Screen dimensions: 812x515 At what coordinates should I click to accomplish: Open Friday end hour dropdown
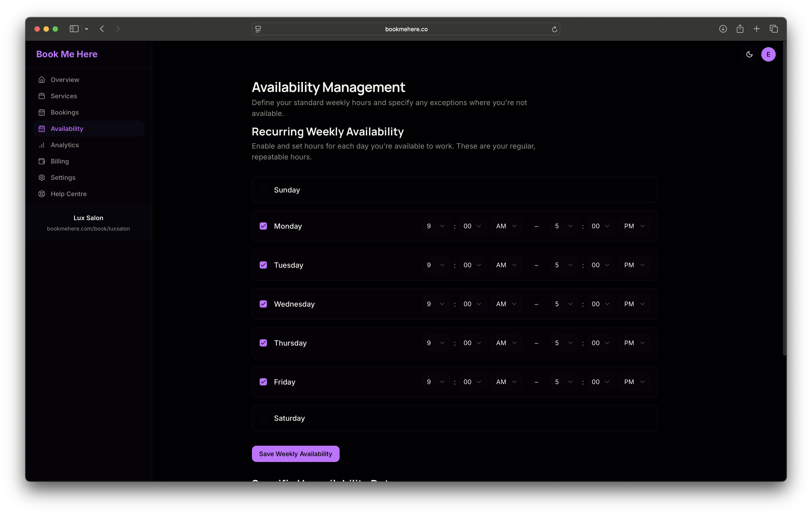(x=564, y=382)
